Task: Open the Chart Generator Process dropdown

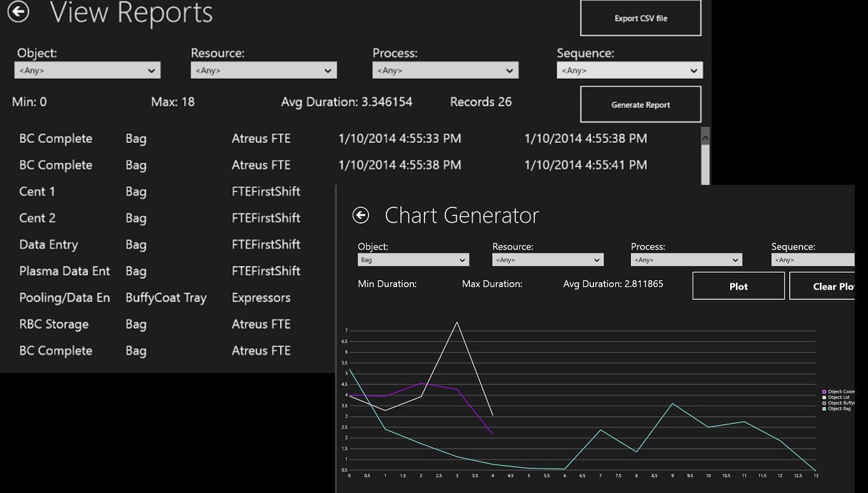Action: 686,260
